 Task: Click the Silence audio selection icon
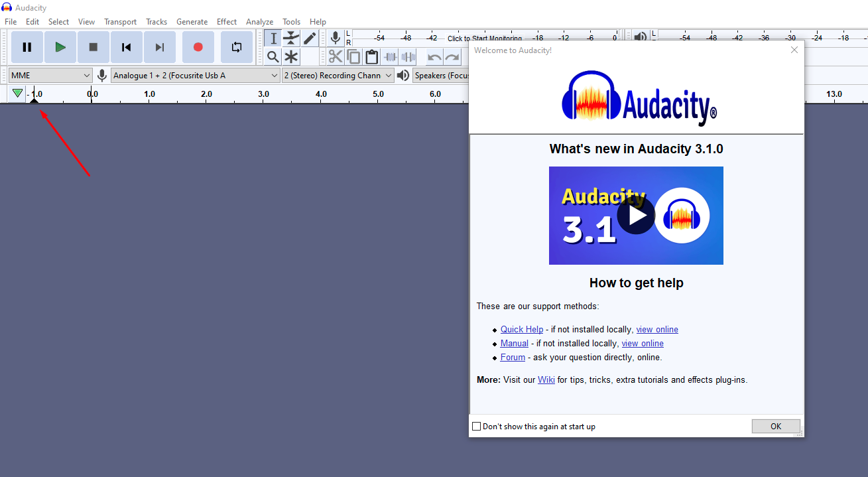(x=408, y=57)
